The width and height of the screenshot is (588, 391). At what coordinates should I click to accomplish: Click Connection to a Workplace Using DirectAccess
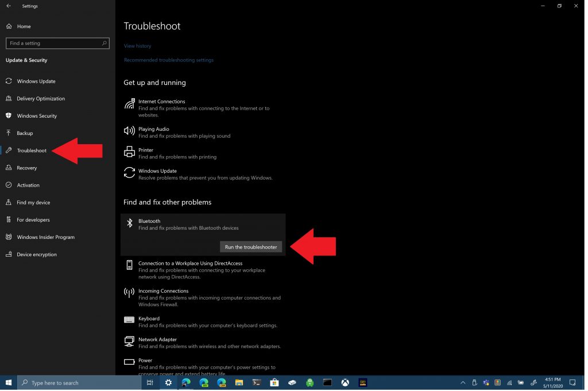(191, 264)
